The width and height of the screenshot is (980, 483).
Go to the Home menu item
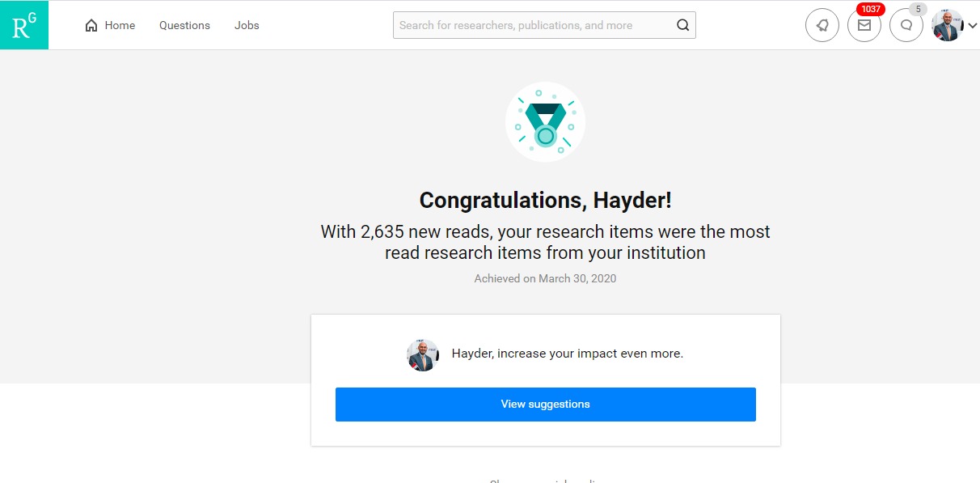(x=110, y=25)
